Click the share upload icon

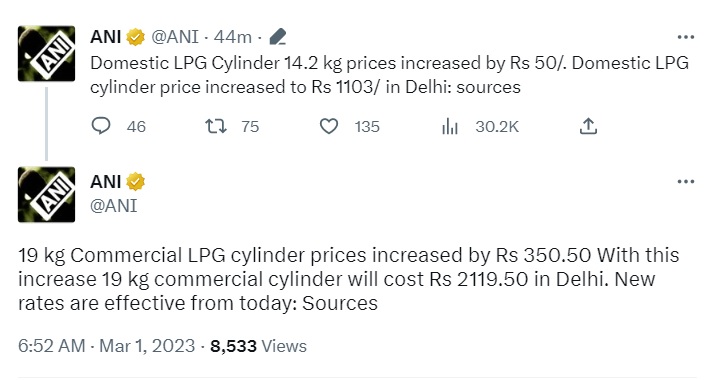coord(589,126)
